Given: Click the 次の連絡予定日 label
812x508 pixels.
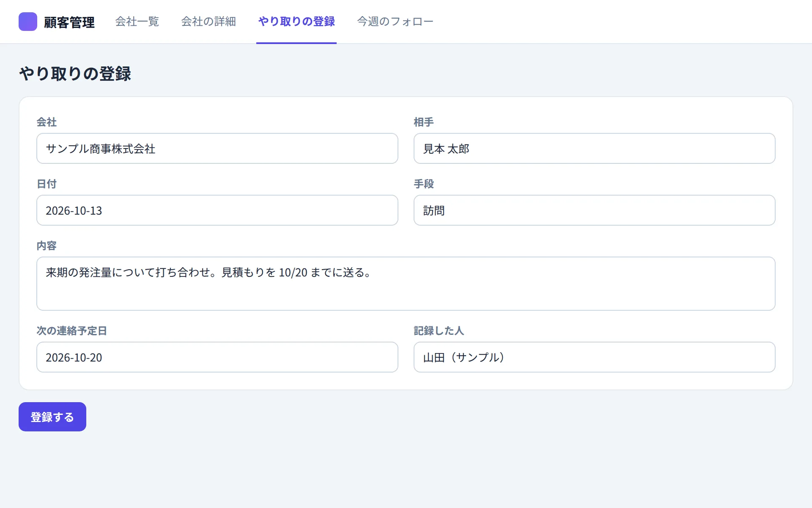Looking at the screenshot, I should click(72, 331).
